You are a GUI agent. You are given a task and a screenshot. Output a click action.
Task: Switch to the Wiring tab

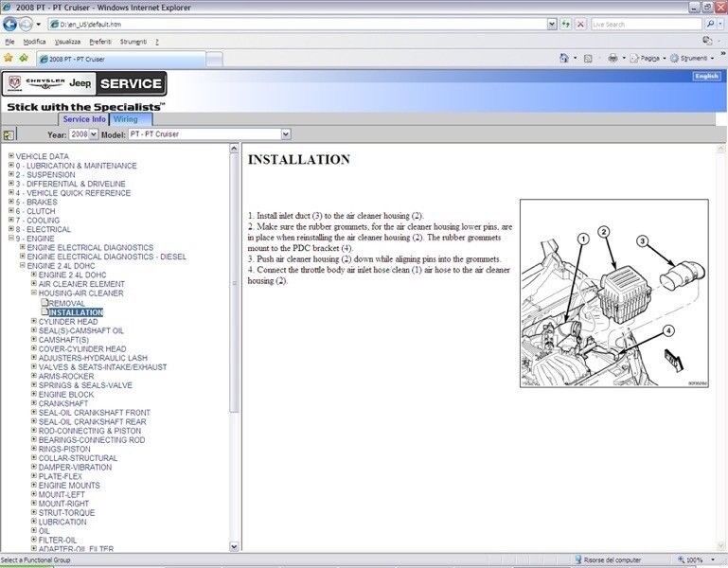pyautogui.click(x=125, y=119)
